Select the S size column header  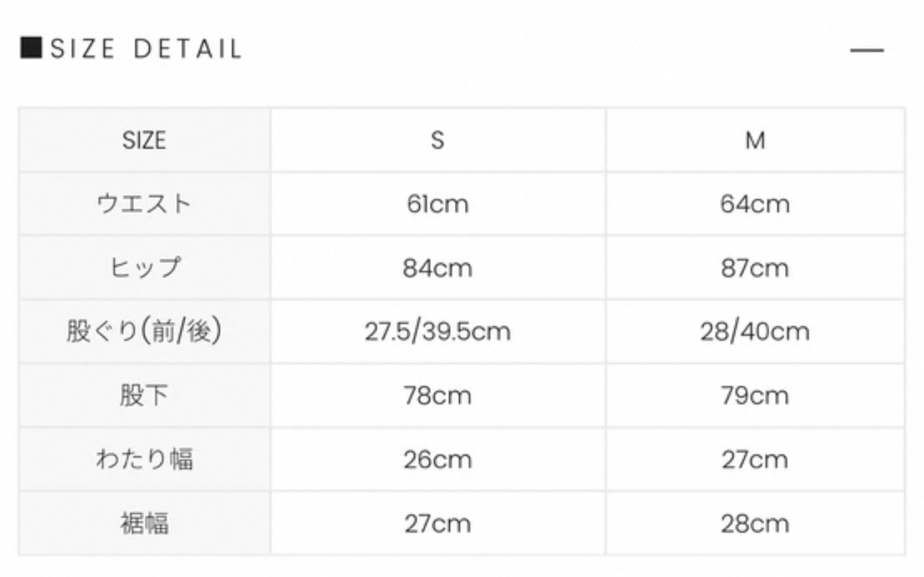click(x=438, y=140)
